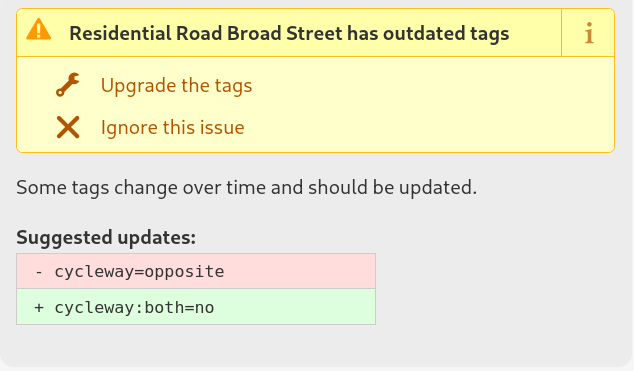Select the minus sign in removed tag row
The height and width of the screenshot is (371, 634).
(39, 272)
